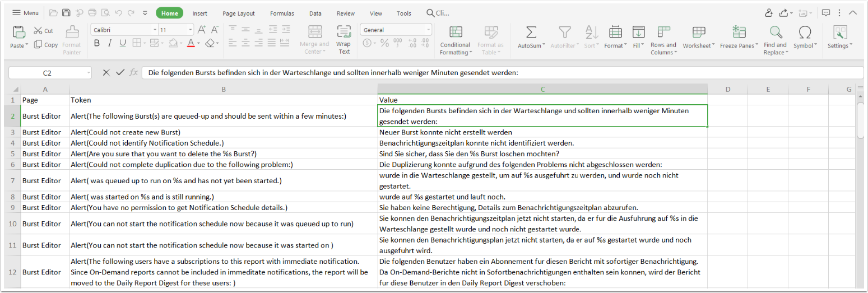868x293 pixels.
Task: Toggle Bold formatting
Action: (97, 43)
